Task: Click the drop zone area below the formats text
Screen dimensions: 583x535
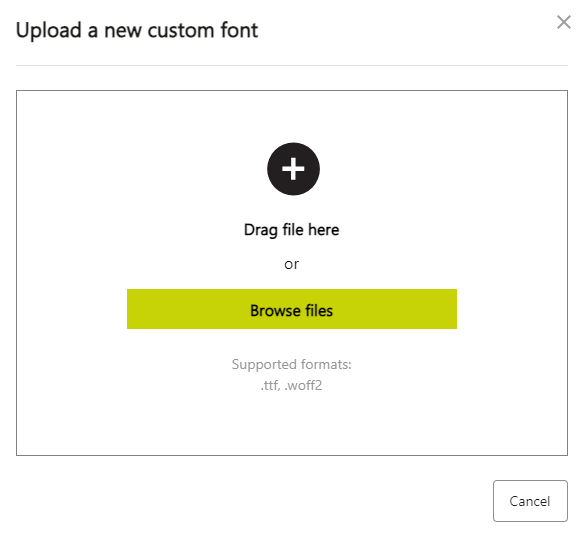Action: click(292, 424)
